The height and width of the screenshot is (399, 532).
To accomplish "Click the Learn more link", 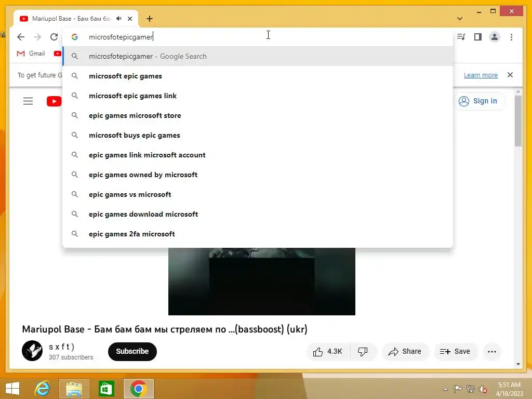I will [481, 75].
